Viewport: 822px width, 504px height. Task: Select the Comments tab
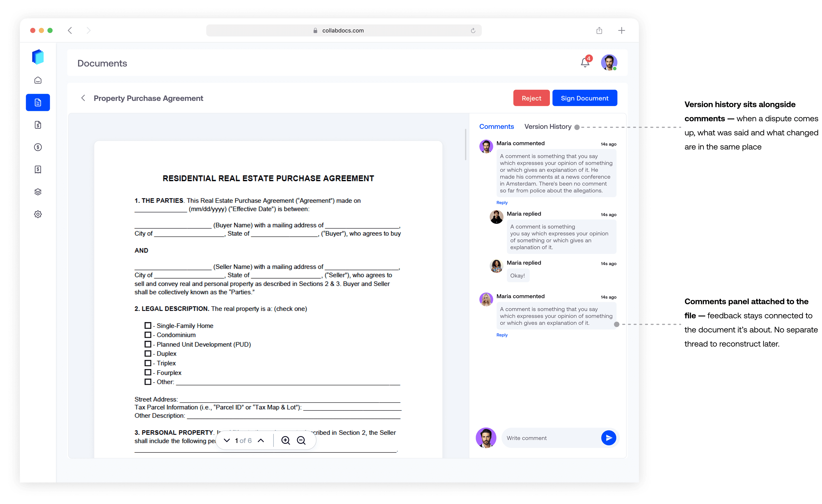point(496,127)
